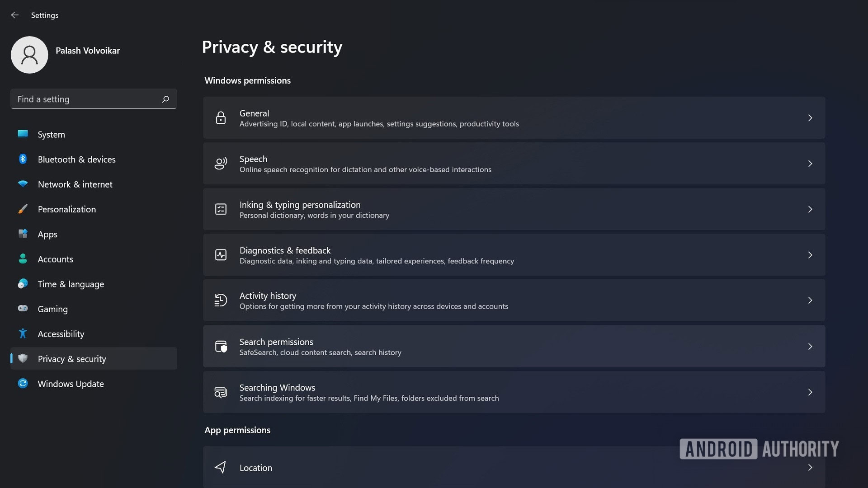This screenshot has width=868, height=488.
Task: Click the search icon in settings
Action: tap(165, 99)
